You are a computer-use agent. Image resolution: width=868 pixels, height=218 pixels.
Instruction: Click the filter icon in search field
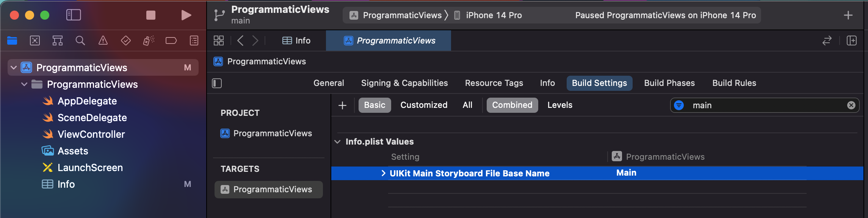click(x=679, y=105)
